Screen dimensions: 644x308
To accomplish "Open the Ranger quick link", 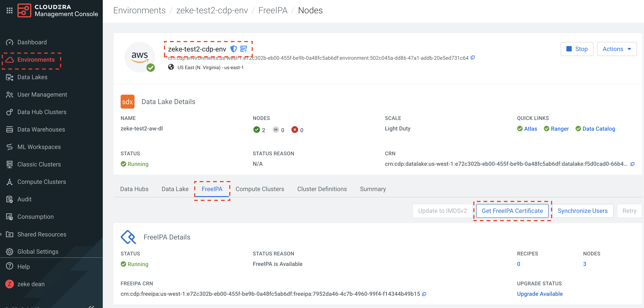I will click(559, 129).
